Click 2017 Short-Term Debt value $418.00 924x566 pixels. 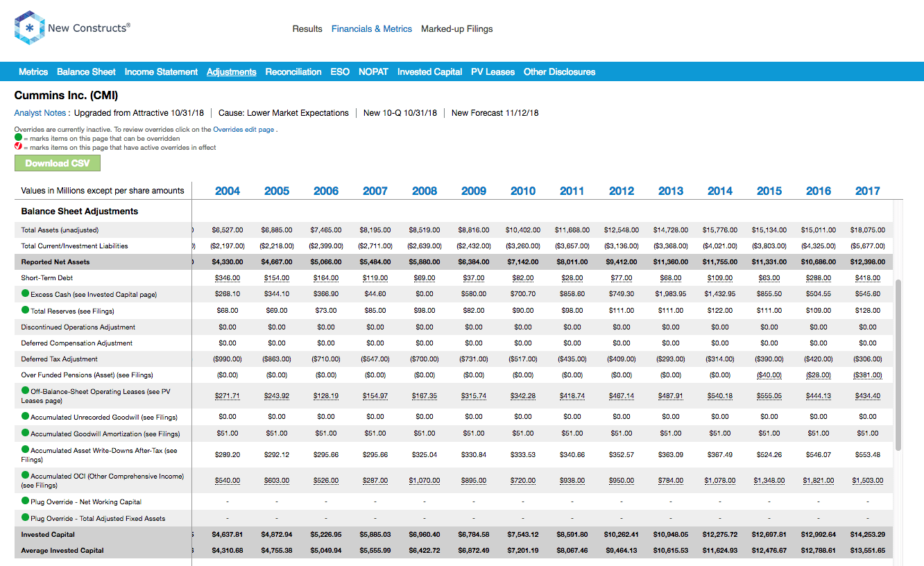(x=868, y=278)
